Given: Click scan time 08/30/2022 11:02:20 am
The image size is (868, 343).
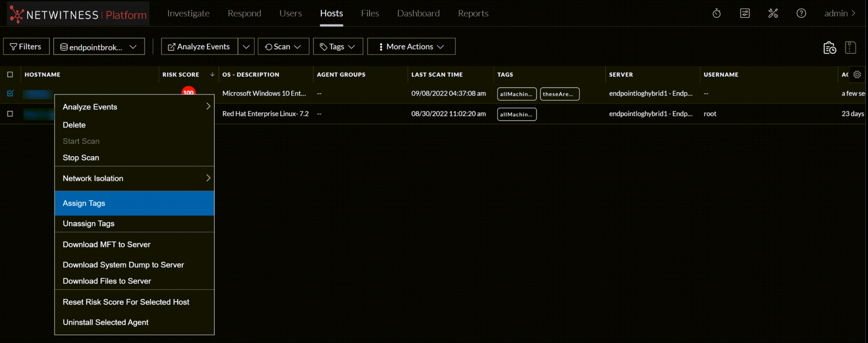Looking at the screenshot, I should 449,114.
